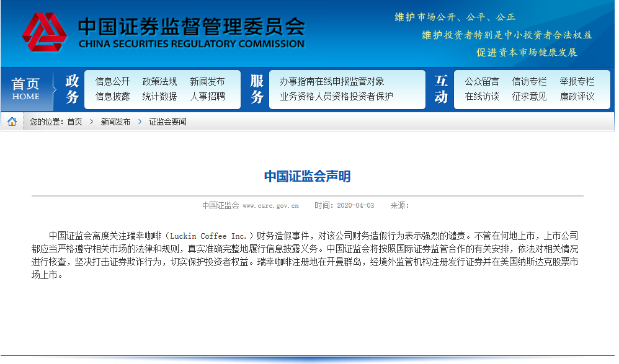Viewport: 619px width, 364px height.
Task: Click slogan 促进资本市场健康发展
Action: coord(527,52)
